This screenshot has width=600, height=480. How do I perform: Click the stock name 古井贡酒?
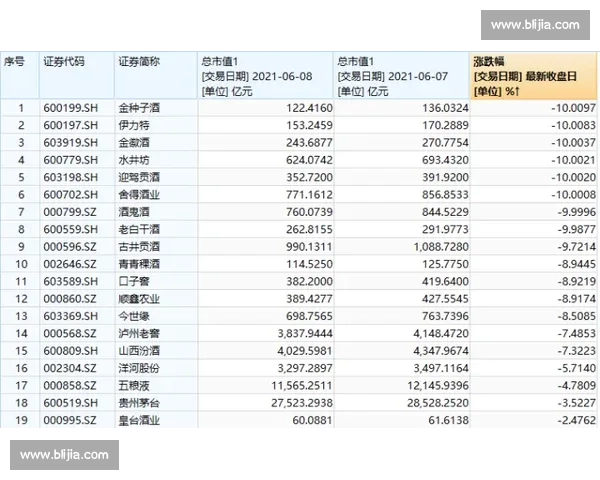(139, 247)
